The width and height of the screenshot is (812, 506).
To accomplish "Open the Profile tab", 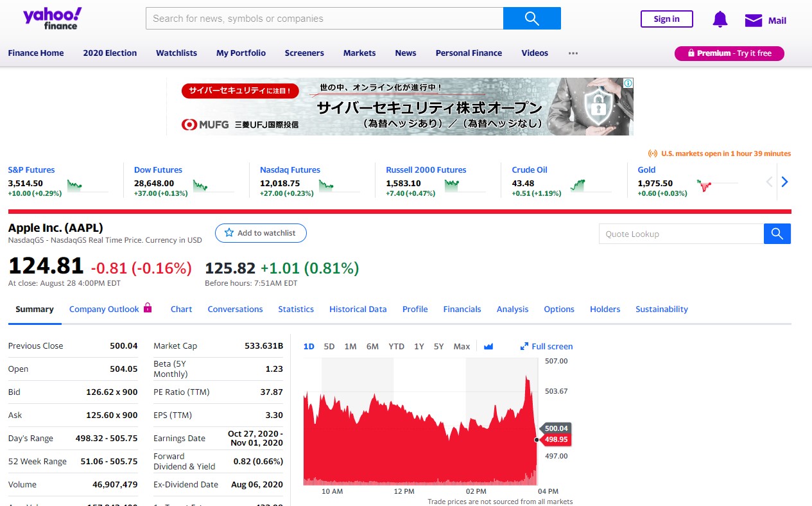I will [x=415, y=309].
